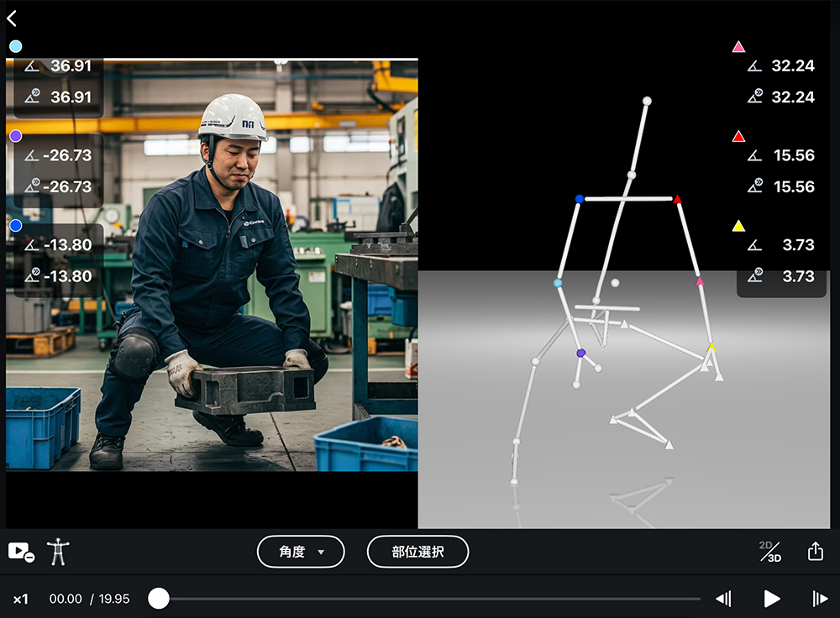Select the pink triangle marker legend

738,46
